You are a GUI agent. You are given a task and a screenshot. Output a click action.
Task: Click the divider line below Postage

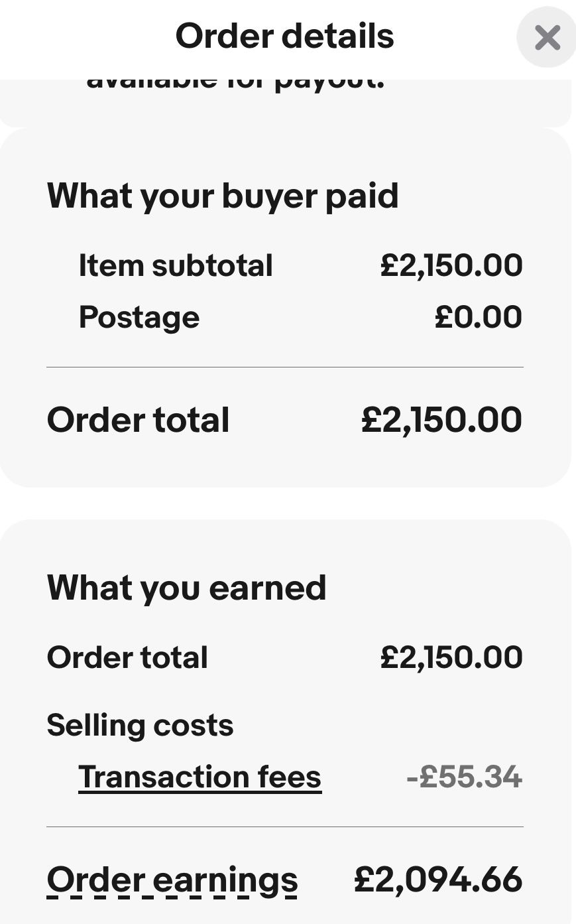pyautogui.click(x=285, y=367)
